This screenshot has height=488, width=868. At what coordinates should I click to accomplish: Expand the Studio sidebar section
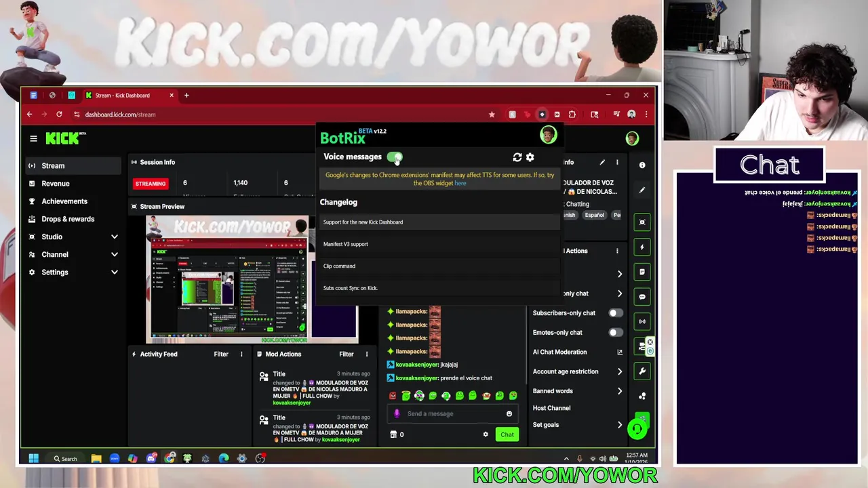click(x=114, y=237)
